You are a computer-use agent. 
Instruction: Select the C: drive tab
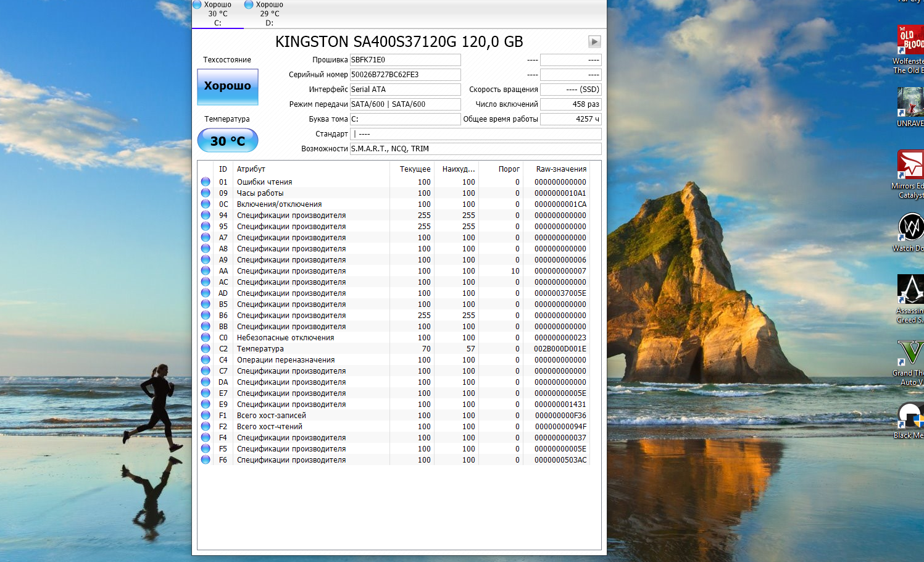tap(217, 14)
